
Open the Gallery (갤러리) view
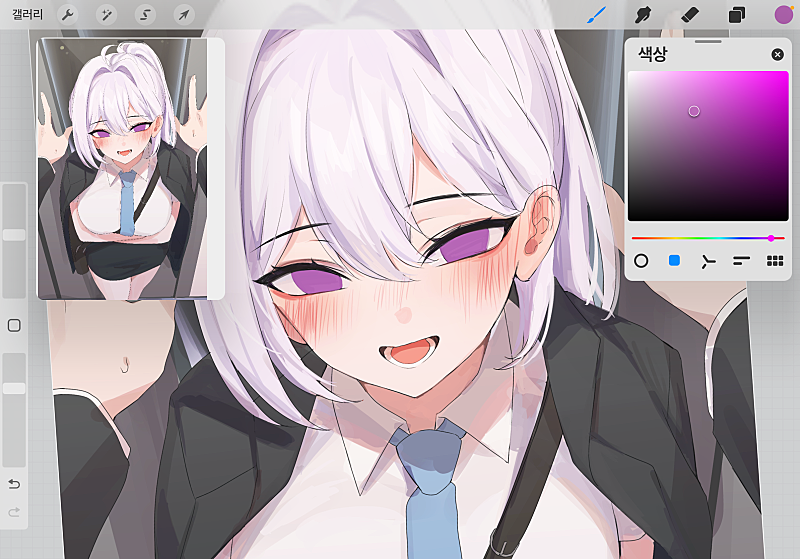pyautogui.click(x=28, y=14)
